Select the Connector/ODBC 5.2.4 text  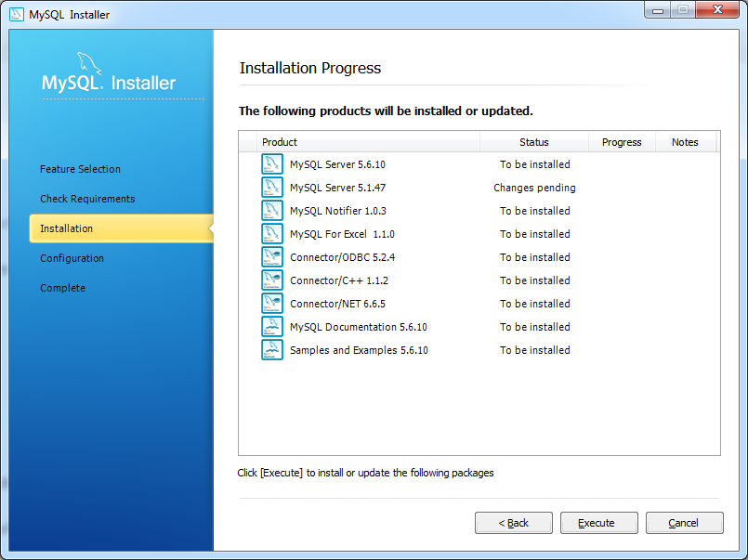tap(342, 257)
